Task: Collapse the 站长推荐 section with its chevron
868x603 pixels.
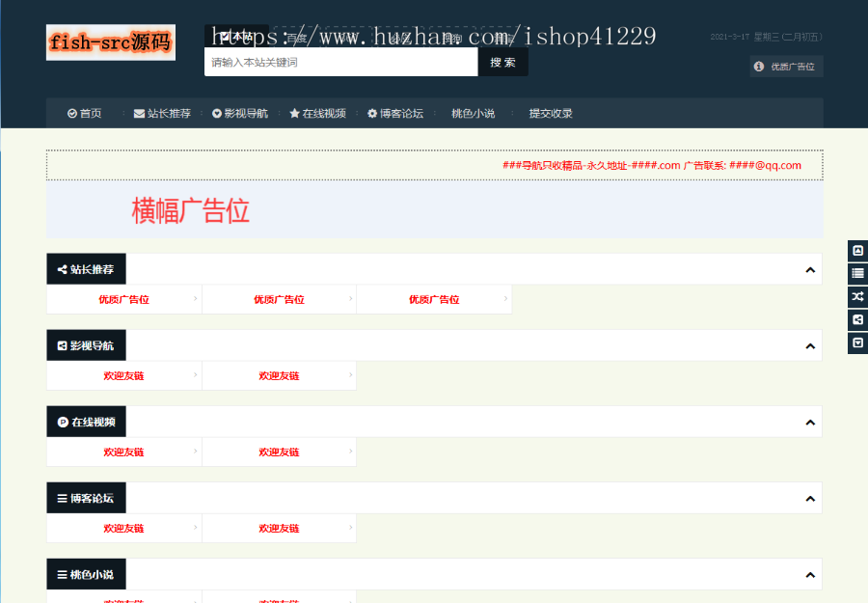Action: (810, 270)
